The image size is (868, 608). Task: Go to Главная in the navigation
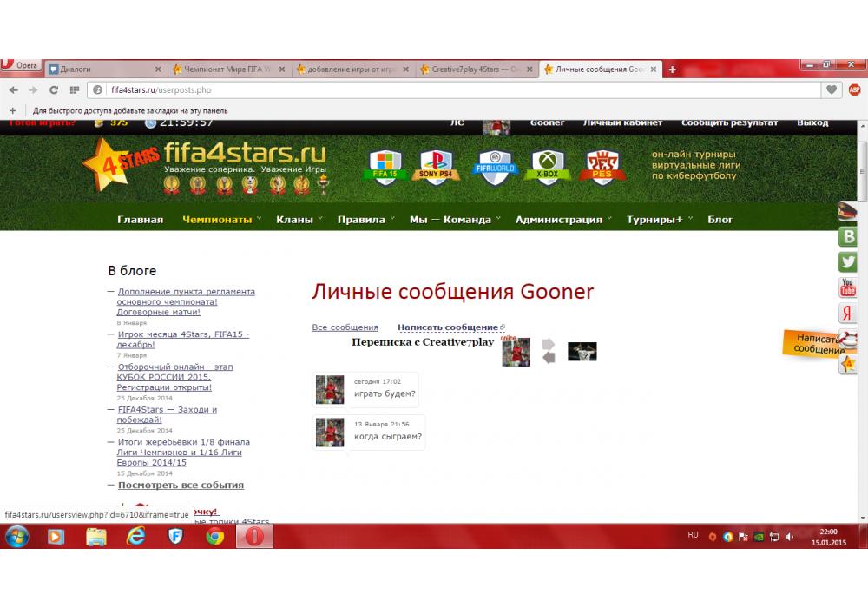point(140,220)
